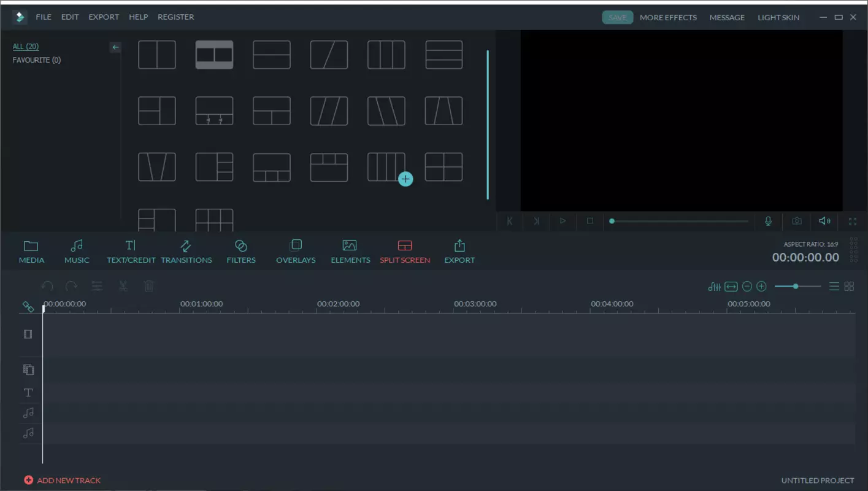
Task: Switch timeline to grid view icon
Action: point(849,287)
